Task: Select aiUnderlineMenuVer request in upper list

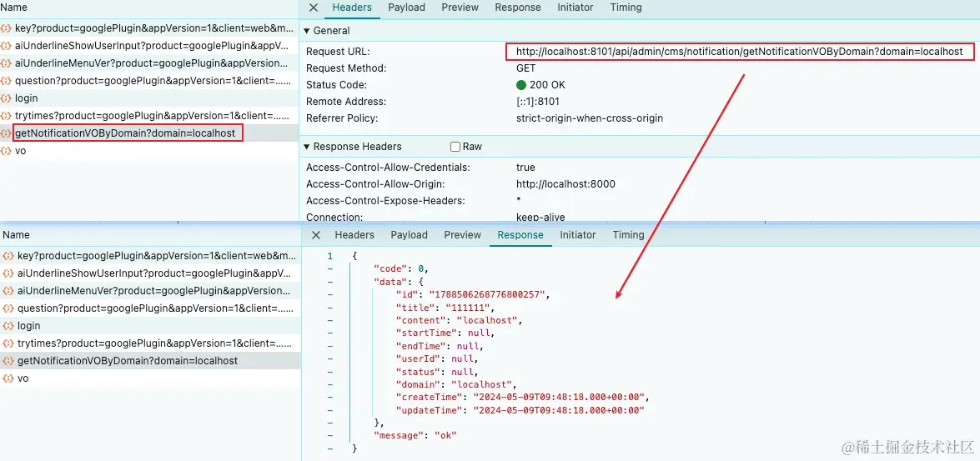Action: coord(150,63)
